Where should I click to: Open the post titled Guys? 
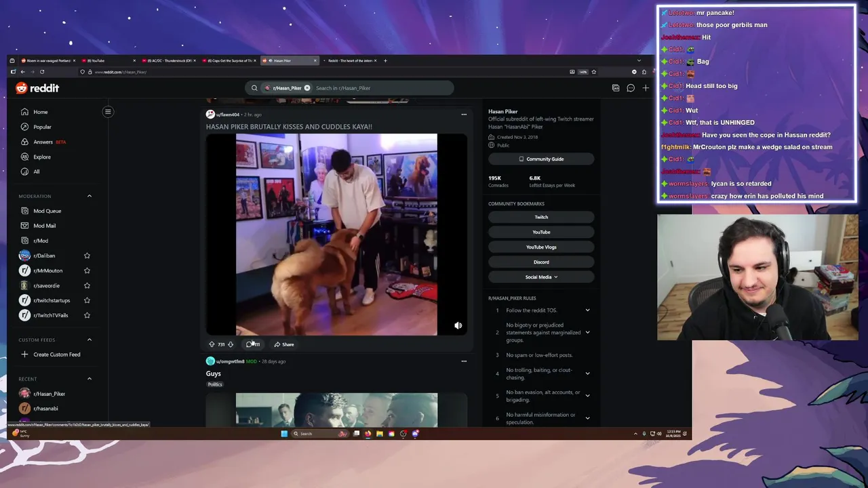pyautogui.click(x=214, y=373)
